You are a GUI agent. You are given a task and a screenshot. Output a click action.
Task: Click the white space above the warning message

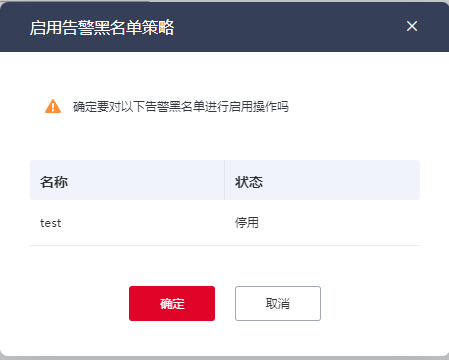tap(225, 75)
